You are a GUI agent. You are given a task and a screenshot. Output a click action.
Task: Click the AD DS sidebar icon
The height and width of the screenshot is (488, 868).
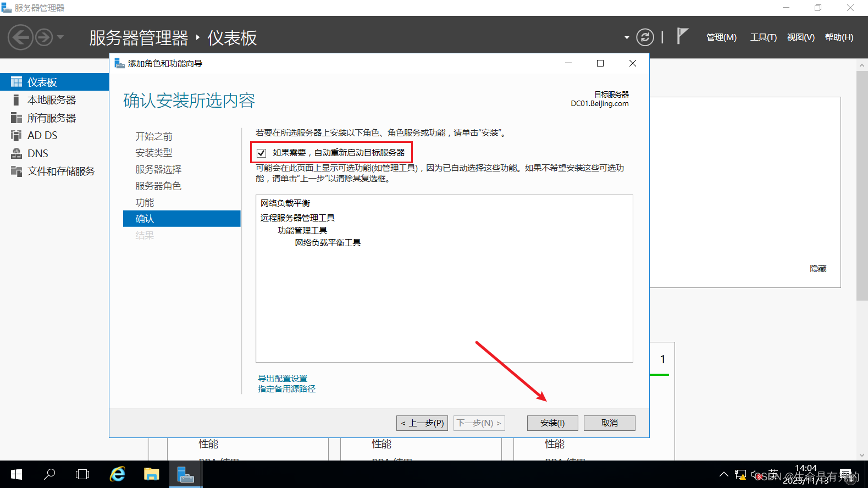pyautogui.click(x=16, y=135)
